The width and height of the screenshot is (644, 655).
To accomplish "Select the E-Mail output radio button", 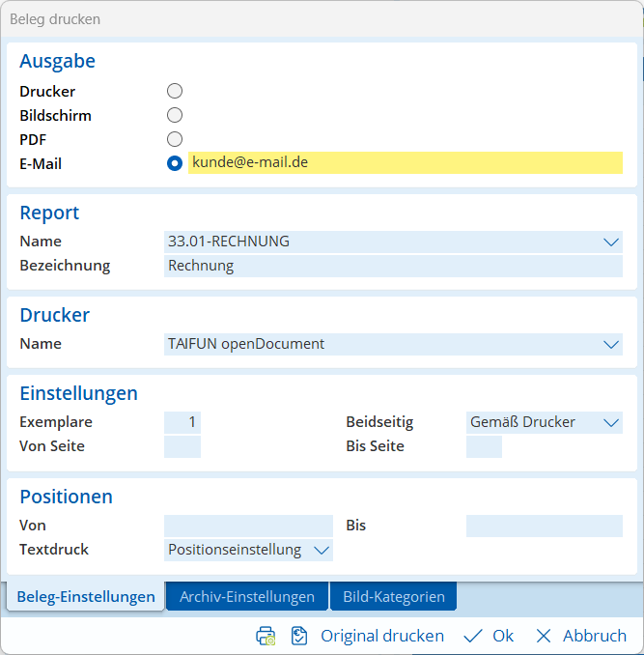I will coord(175,163).
